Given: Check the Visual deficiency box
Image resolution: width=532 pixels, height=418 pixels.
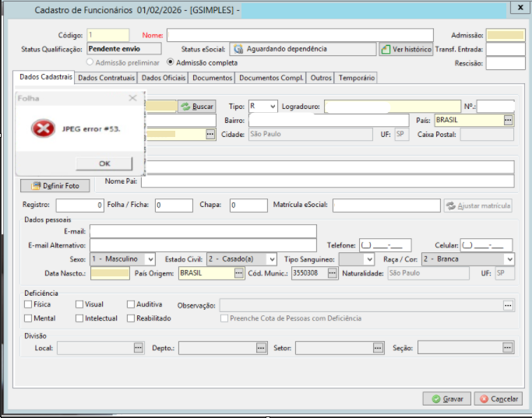Looking at the screenshot, I should (x=79, y=304).
